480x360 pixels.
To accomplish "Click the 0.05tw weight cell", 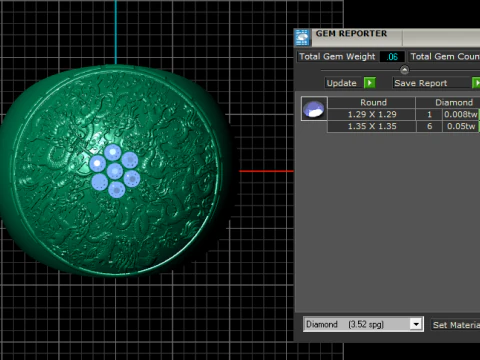I will (x=461, y=126).
